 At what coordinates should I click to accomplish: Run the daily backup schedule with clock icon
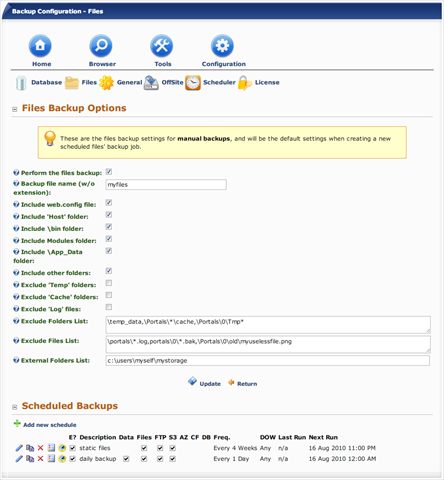click(x=62, y=459)
